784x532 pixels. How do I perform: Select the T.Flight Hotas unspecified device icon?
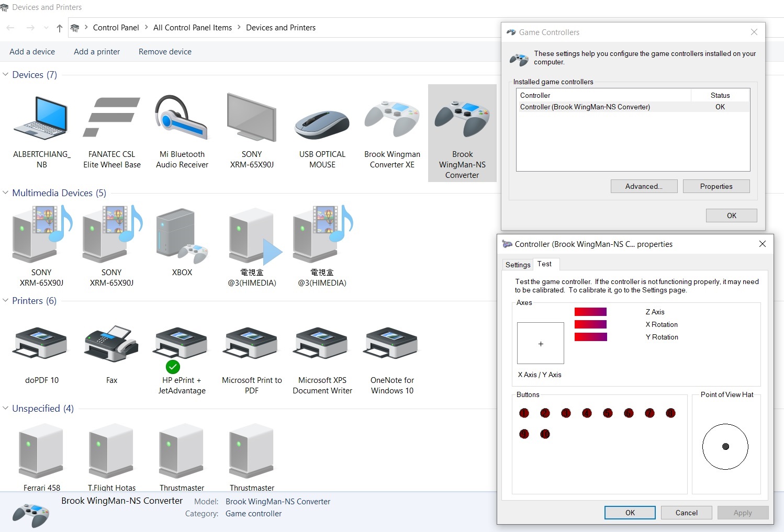click(111, 451)
